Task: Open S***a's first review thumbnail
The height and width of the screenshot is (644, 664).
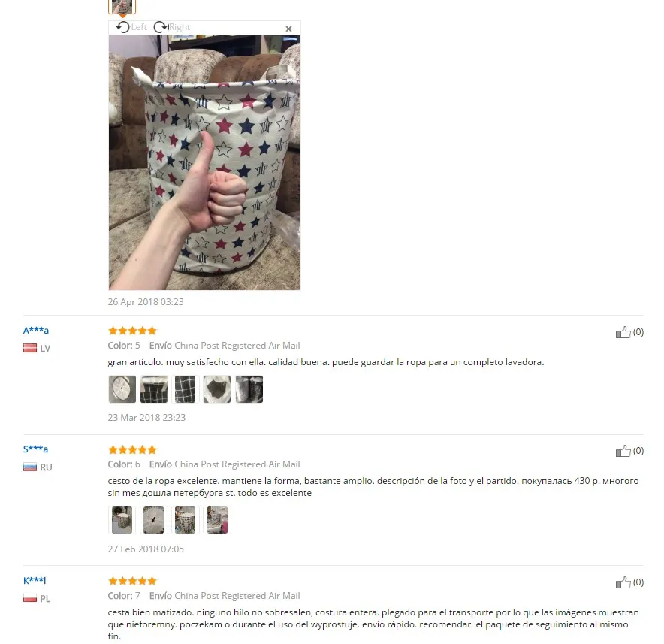Action: point(122,520)
